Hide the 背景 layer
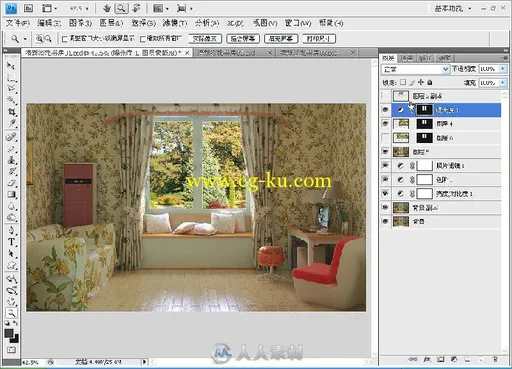 tap(385, 221)
